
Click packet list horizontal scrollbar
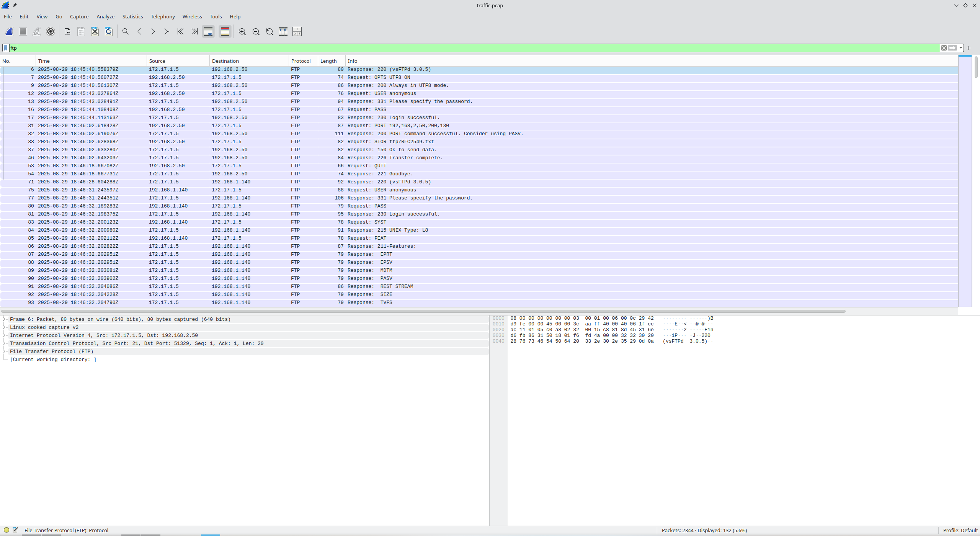423,311
